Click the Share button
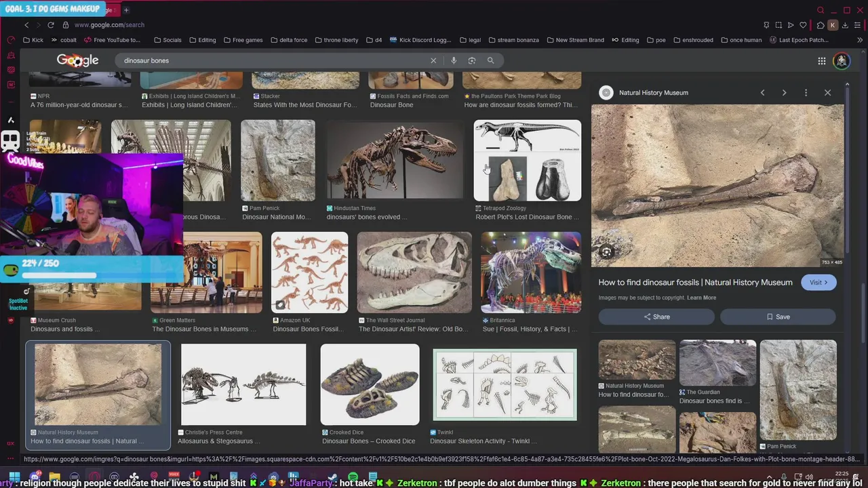868x488 pixels. pos(656,317)
